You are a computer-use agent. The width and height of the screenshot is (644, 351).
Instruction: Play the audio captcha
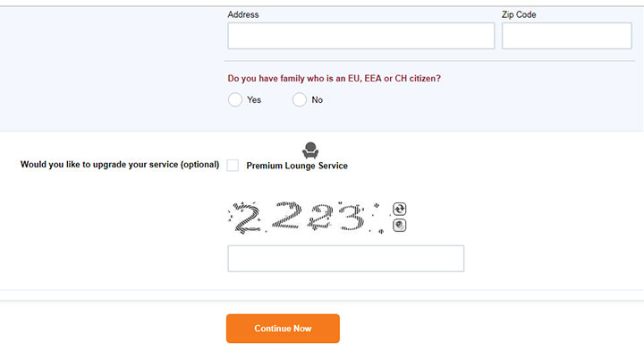point(399,226)
